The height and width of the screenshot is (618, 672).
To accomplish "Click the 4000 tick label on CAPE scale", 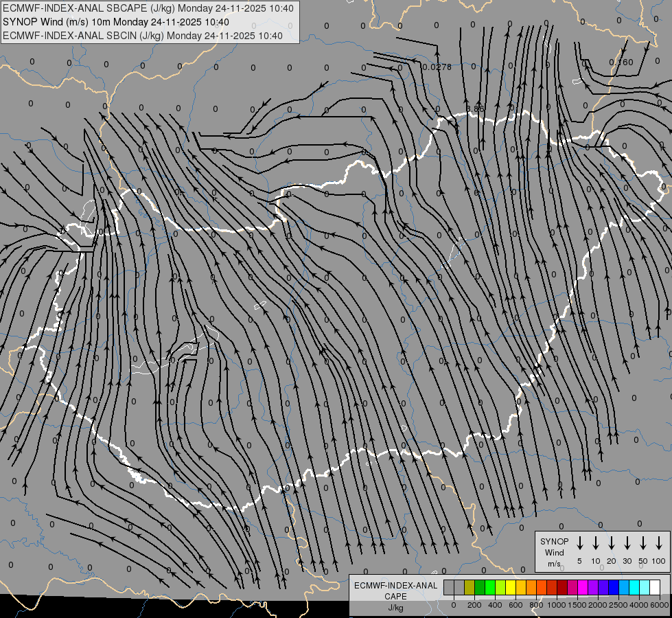I will click(638, 605).
